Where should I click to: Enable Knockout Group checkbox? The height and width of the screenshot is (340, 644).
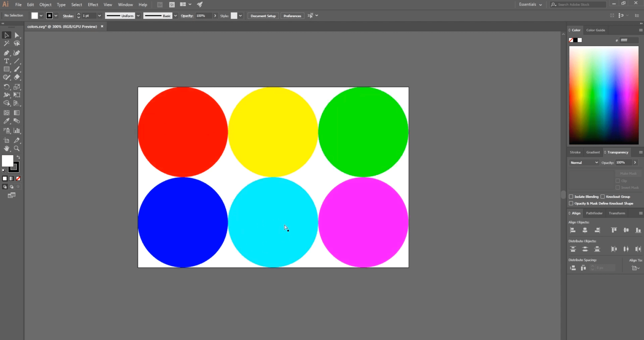[x=603, y=197]
